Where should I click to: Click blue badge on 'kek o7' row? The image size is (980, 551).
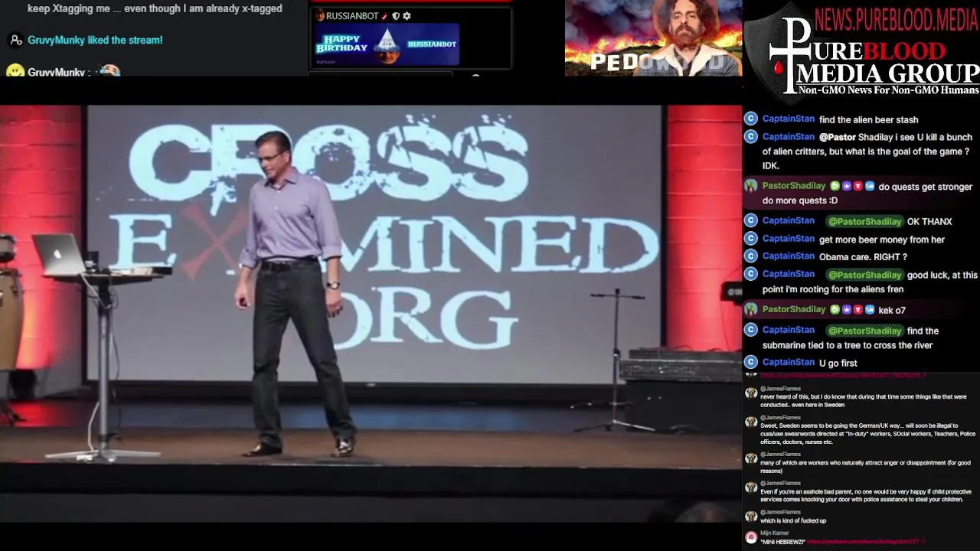pyautogui.click(x=870, y=309)
